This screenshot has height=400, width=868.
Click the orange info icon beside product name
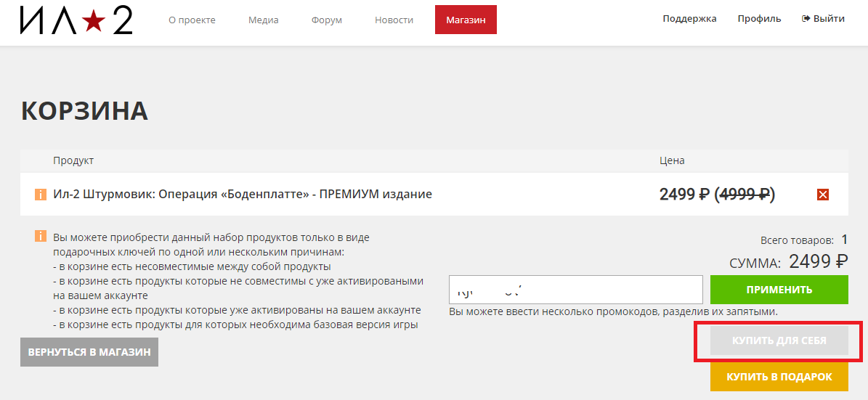41,195
